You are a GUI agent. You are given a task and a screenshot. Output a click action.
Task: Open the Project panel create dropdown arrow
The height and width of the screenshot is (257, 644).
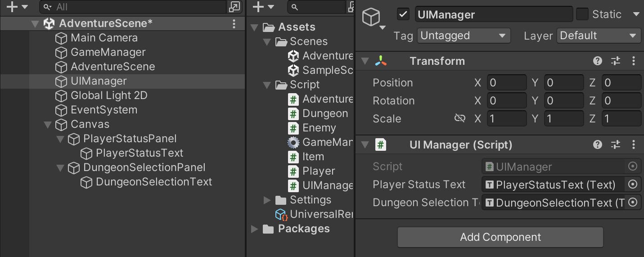point(271,7)
